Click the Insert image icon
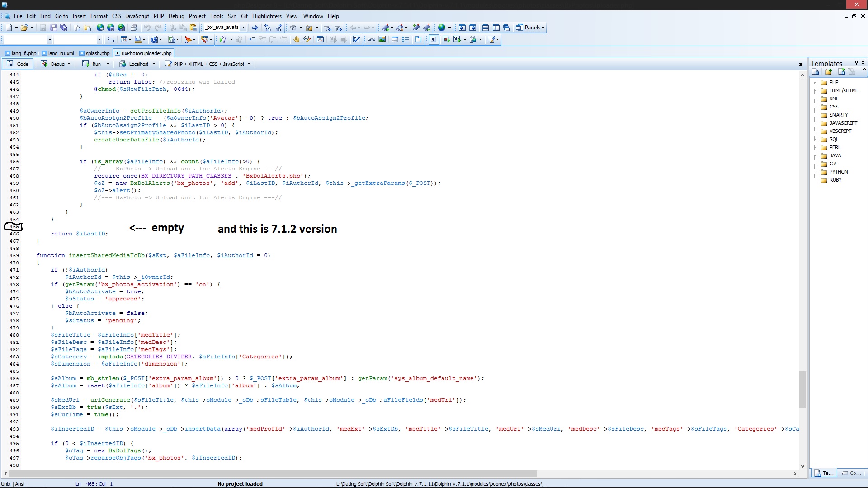The height and width of the screenshot is (488, 868). (x=382, y=40)
